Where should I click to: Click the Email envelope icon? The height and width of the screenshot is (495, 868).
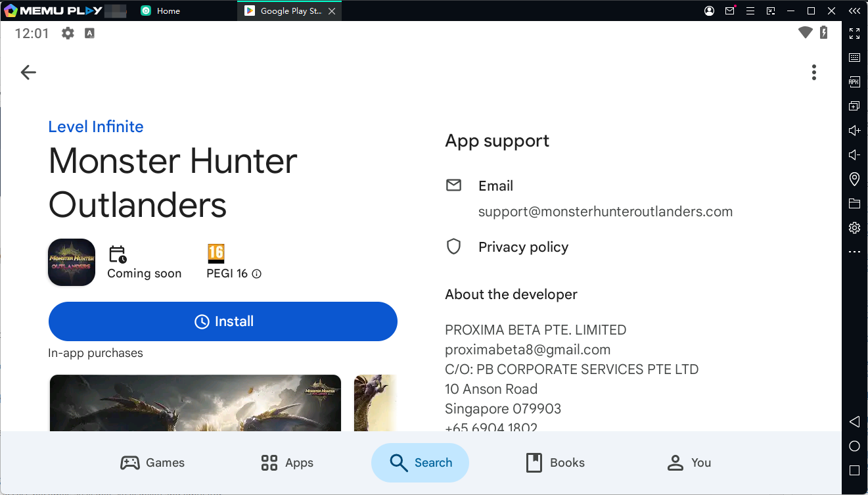tap(453, 185)
